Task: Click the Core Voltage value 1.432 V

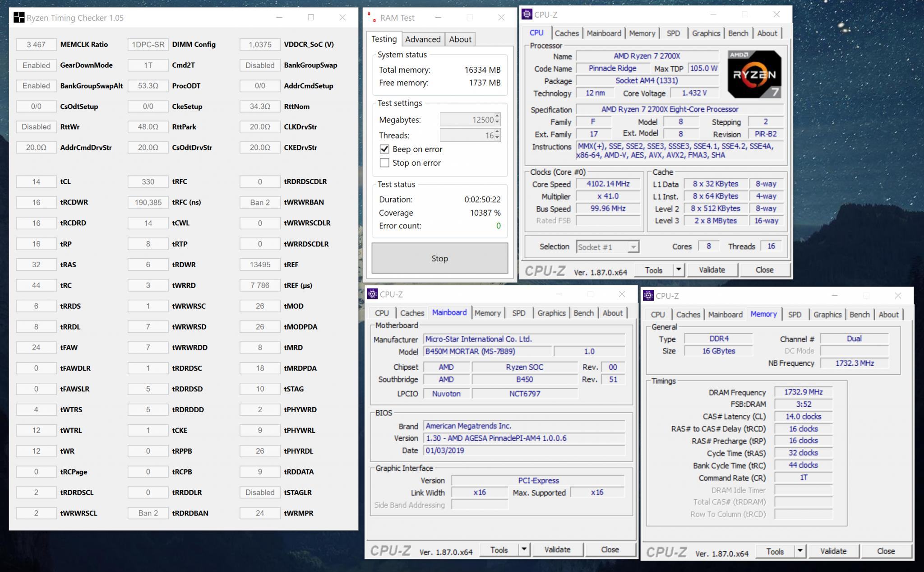Action: 694,93
